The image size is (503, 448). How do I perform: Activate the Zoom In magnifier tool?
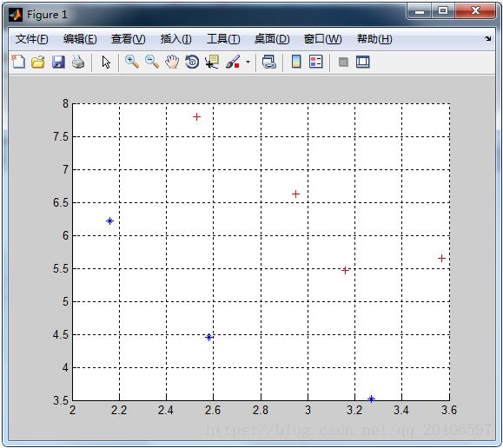[x=132, y=62]
